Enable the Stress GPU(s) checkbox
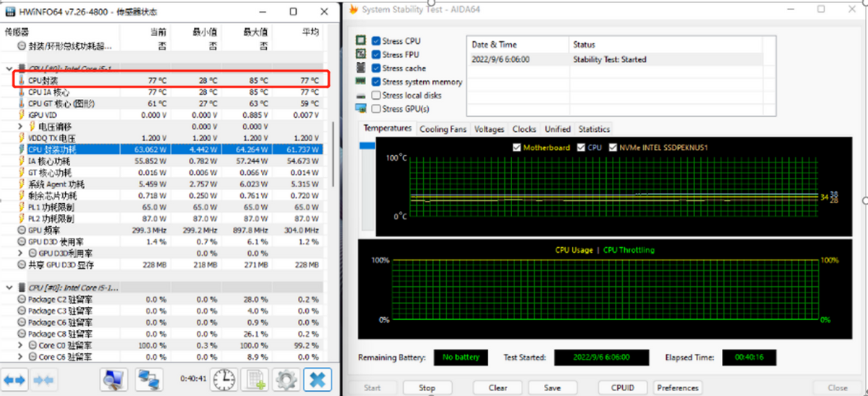 tap(376, 108)
